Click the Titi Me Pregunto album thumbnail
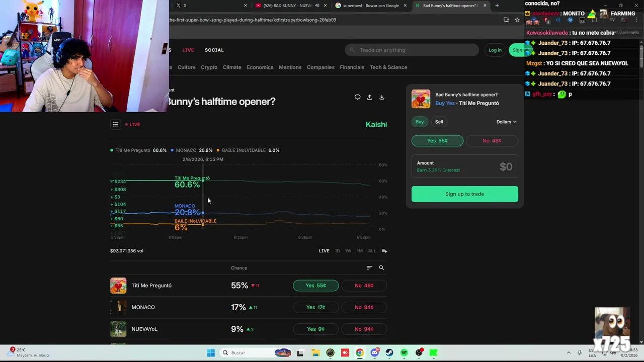 click(118, 286)
